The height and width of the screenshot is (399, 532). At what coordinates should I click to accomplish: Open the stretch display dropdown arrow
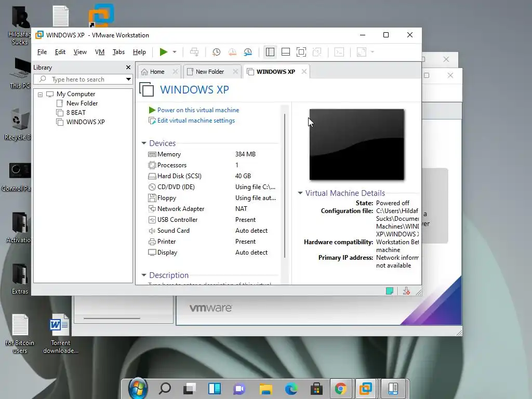pos(372,52)
